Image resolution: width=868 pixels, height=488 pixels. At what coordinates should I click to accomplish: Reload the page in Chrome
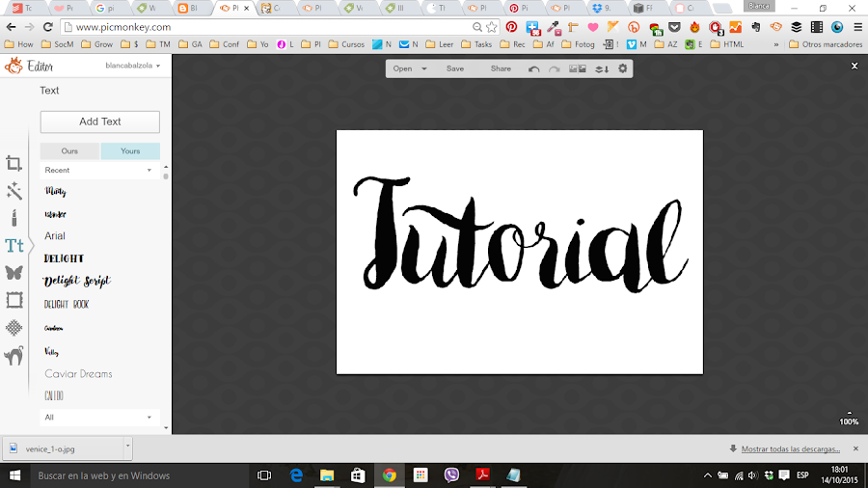point(48,27)
